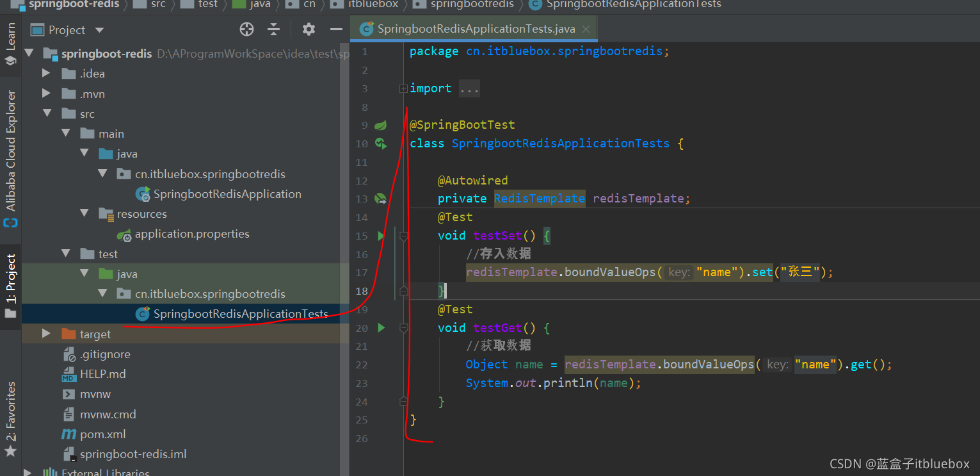Viewport: 980px width, 476px height.
Task: Run testSet via gutter arrow
Action: pos(382,236)
